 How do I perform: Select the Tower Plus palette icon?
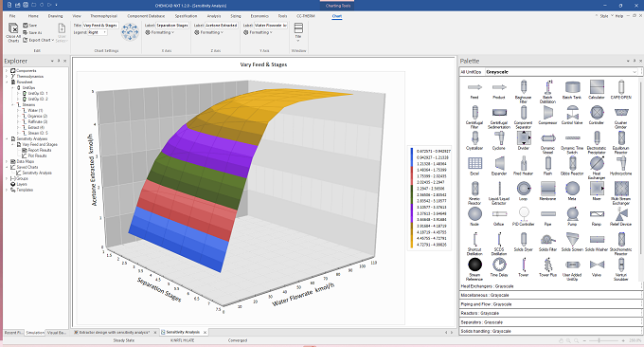coord(548,265)
